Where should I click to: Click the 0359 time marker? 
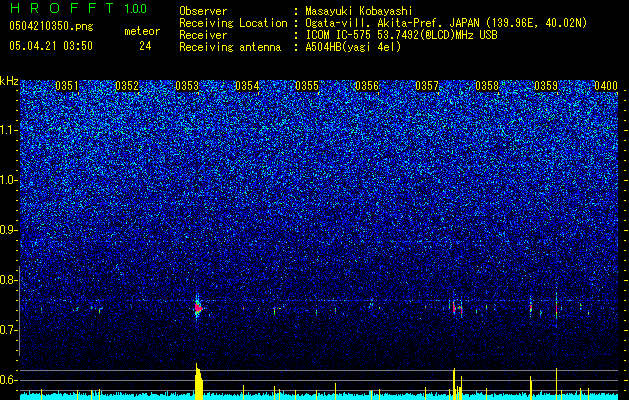point(546,86)
